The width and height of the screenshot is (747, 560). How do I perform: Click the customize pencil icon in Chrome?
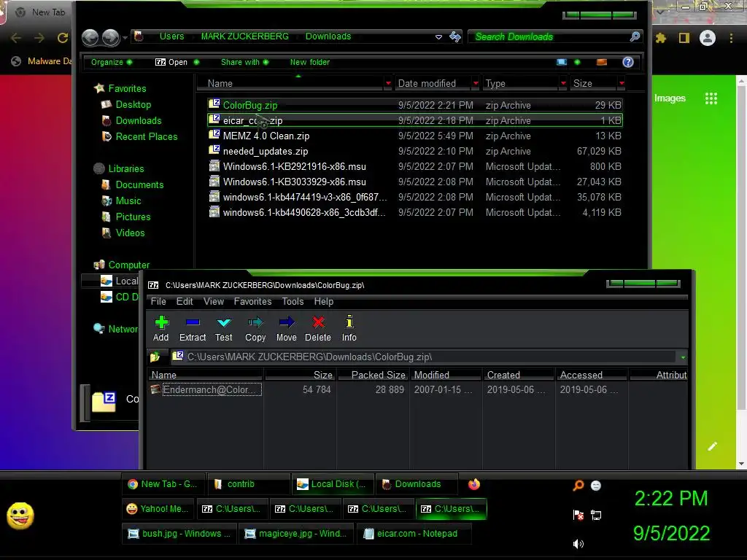(712, 446)
